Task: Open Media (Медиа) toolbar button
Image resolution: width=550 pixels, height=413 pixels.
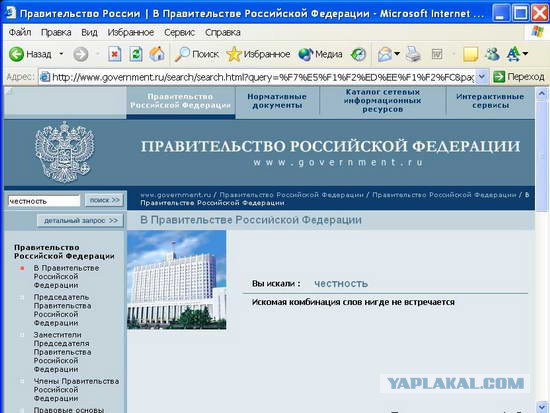Action: coord(320,54)
